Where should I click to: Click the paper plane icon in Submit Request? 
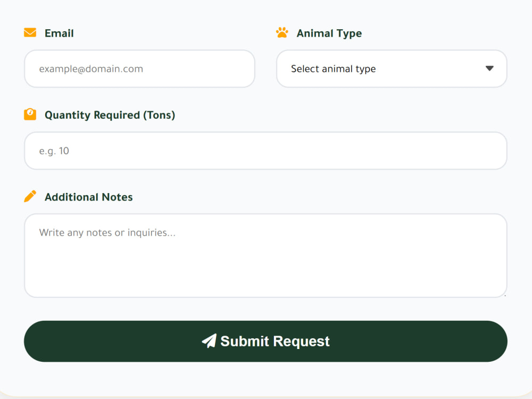coord(209,340)
